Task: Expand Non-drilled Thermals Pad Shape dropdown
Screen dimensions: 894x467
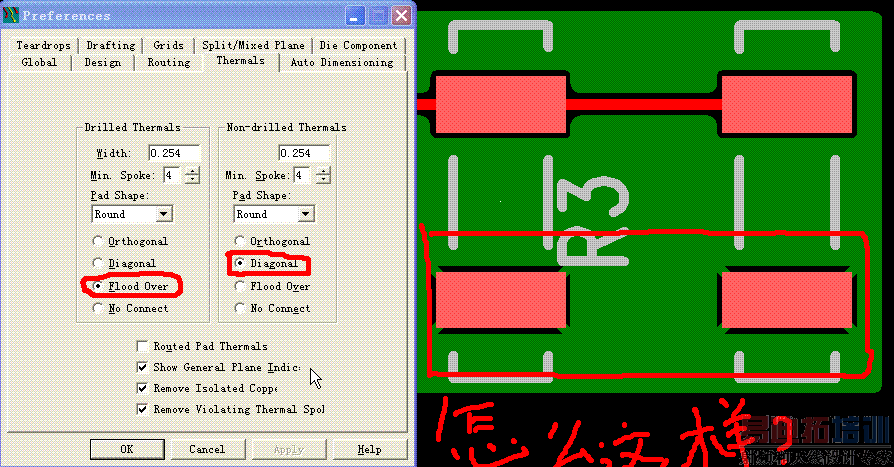Action: [306, 214]
